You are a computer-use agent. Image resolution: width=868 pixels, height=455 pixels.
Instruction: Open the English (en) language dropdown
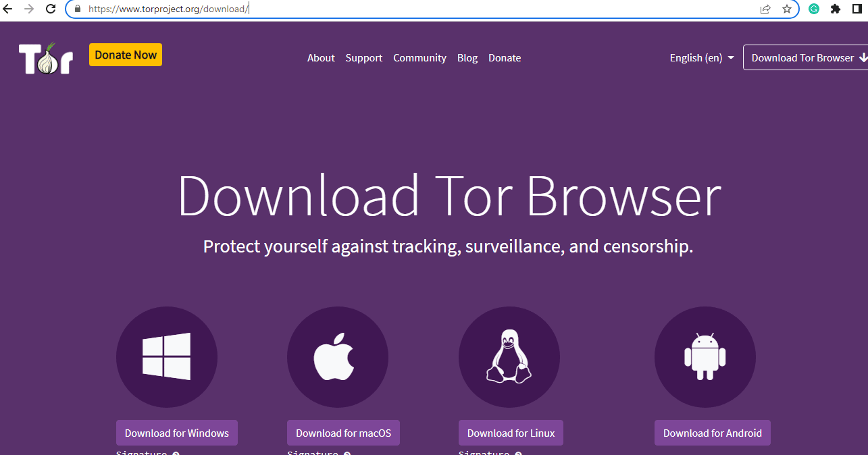click(x=702, y=58)
